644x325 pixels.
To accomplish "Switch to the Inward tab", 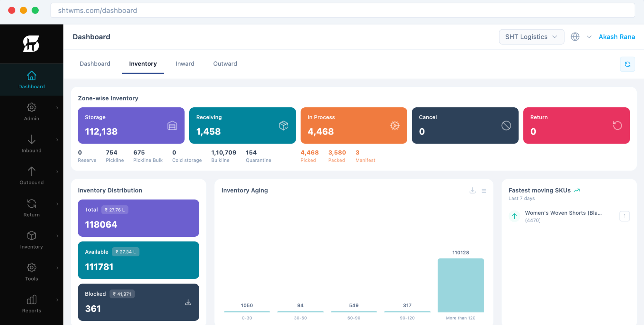I will coord(185,64).
